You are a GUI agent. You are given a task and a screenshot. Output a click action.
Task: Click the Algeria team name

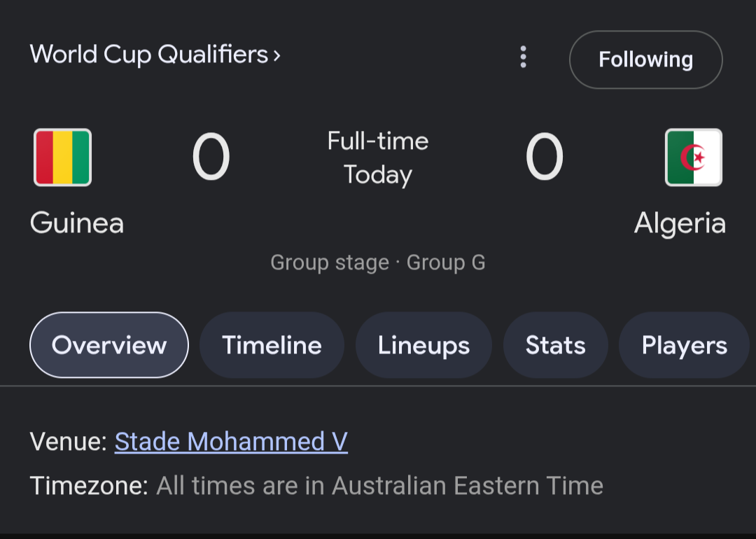pyautogui.click(x=680, y=223)
